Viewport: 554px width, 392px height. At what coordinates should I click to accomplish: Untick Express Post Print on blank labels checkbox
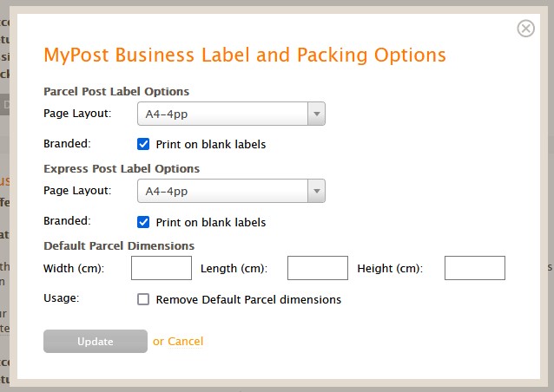[x=143, y=222]
